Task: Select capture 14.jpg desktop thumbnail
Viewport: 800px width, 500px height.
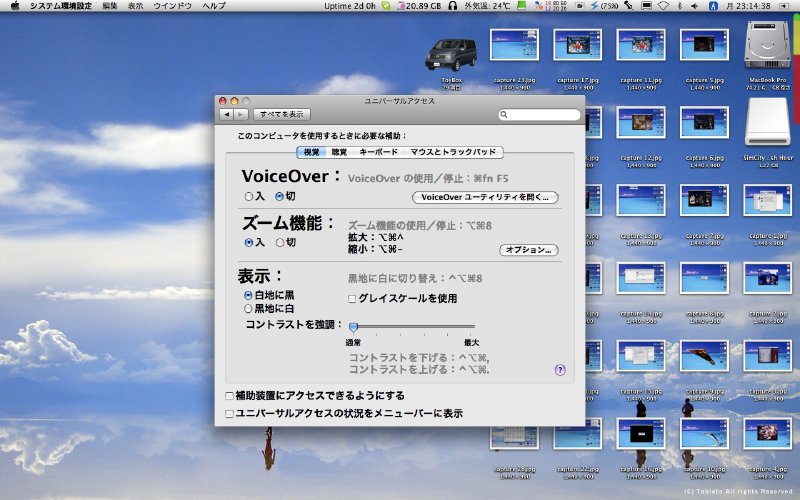Action: (641, 278)
